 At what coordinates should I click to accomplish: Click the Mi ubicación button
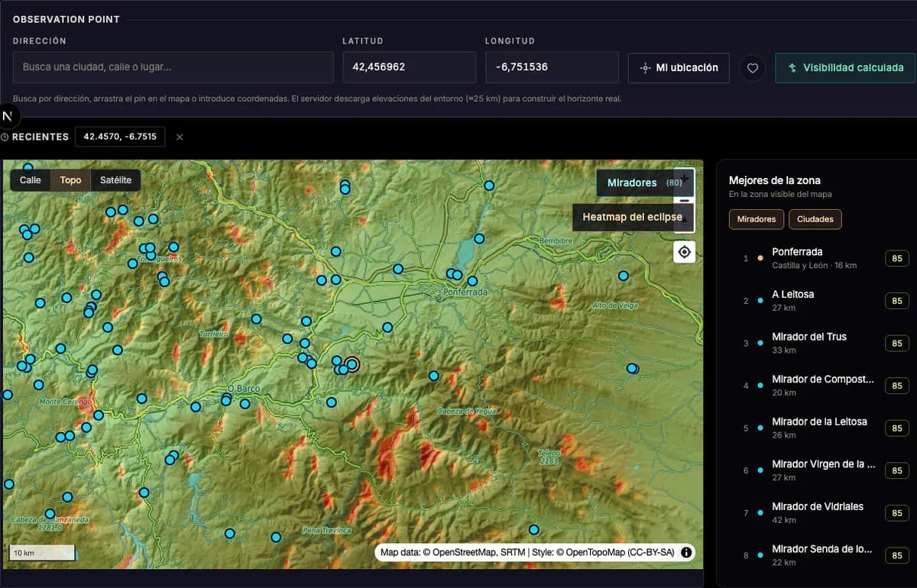[679, 68]
